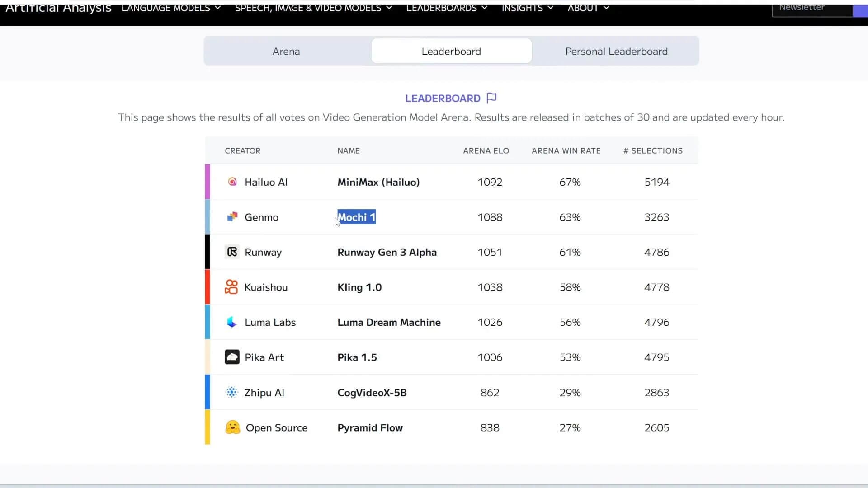868x488 pixels.
Task: Click the Genmo creator logo
Action: point(232,217)
